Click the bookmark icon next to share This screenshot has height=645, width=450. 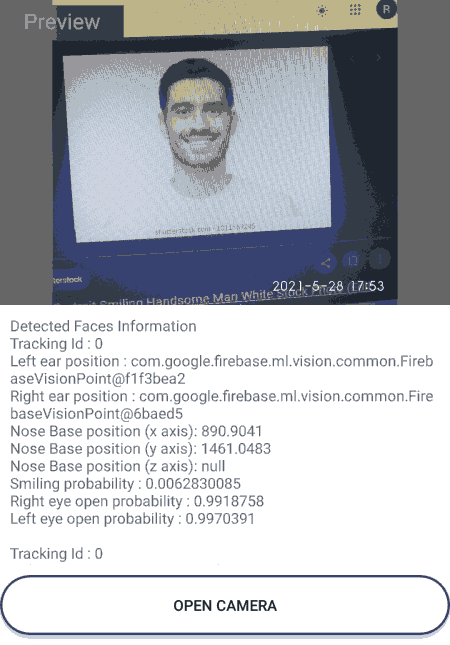coord(353,260)
